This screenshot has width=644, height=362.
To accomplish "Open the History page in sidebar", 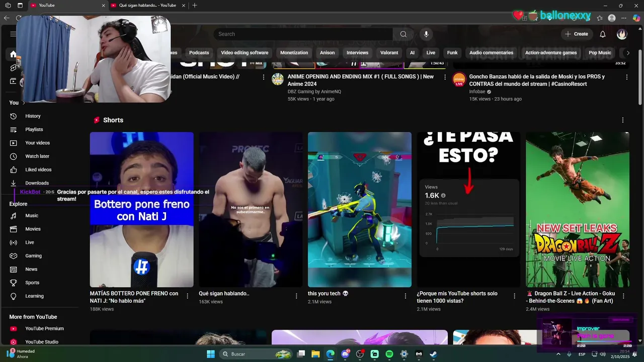I will tap(33, 116).
